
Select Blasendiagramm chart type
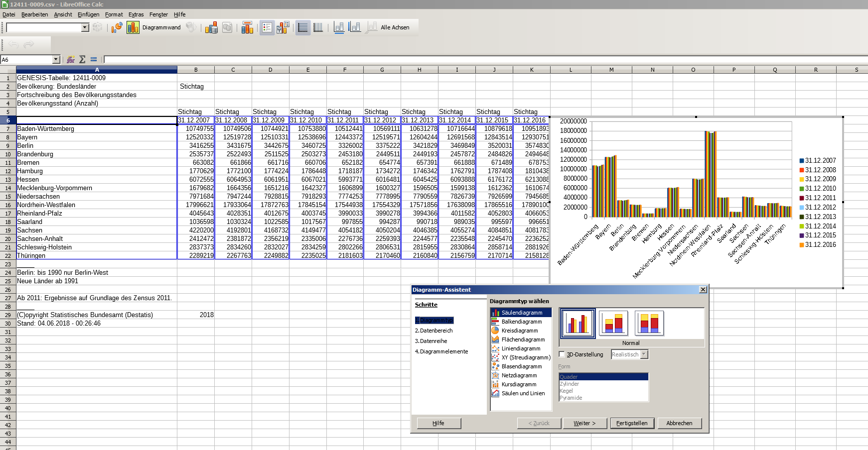521,366
